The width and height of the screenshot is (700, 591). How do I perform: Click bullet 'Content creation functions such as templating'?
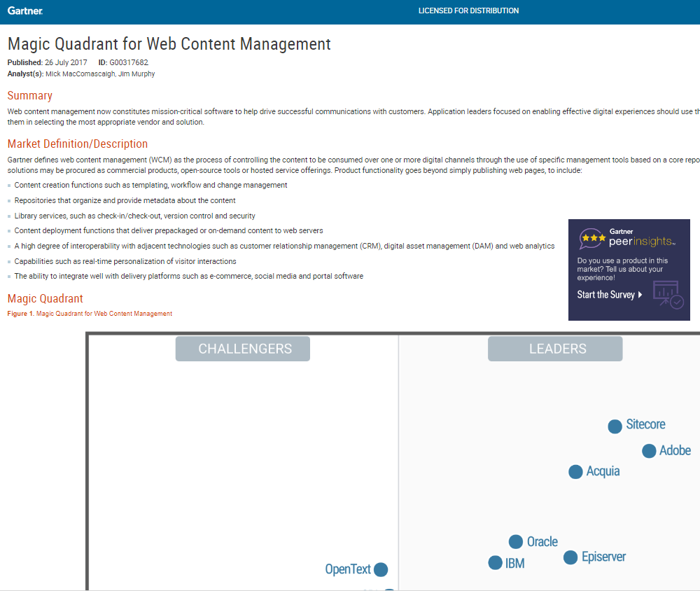pos(151,185)
